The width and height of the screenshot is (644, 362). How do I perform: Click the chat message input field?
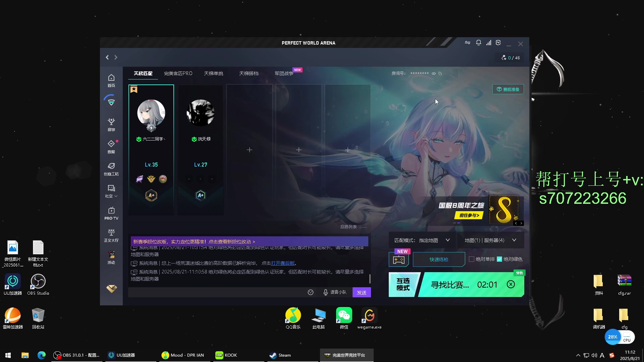coord(217,292)
